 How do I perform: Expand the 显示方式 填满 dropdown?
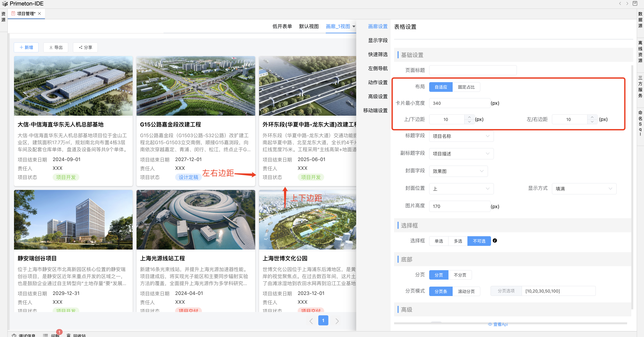(x=584, y=189)
